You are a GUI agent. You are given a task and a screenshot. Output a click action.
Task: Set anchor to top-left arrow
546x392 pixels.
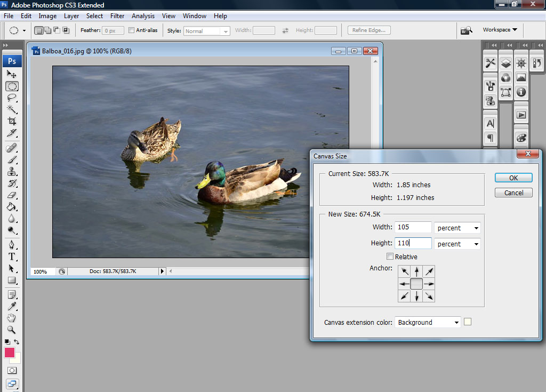point(404,271)
